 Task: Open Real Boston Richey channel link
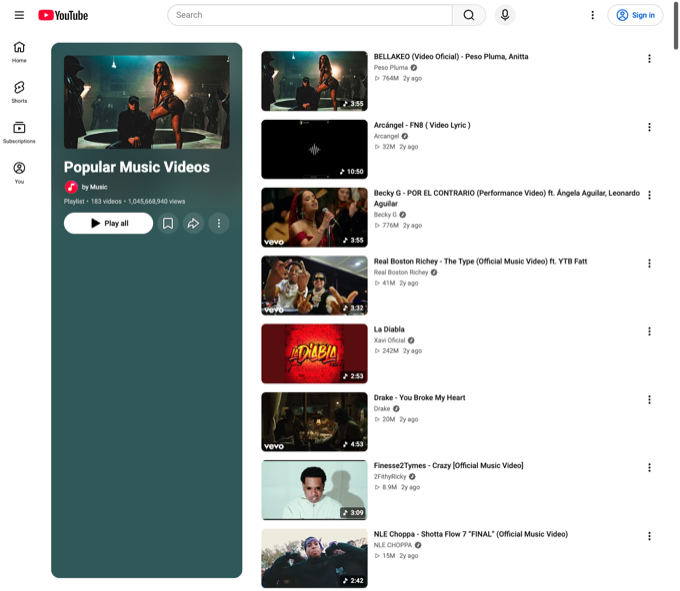pyautogui.click(x=401, y=272)
